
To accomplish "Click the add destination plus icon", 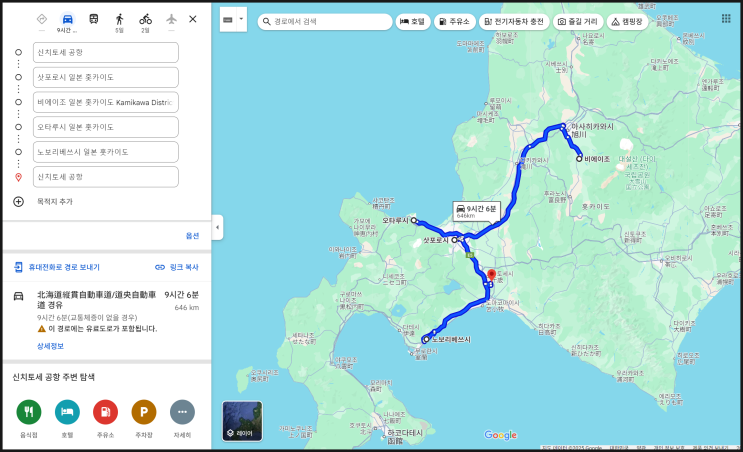I will tap(18, 202).
